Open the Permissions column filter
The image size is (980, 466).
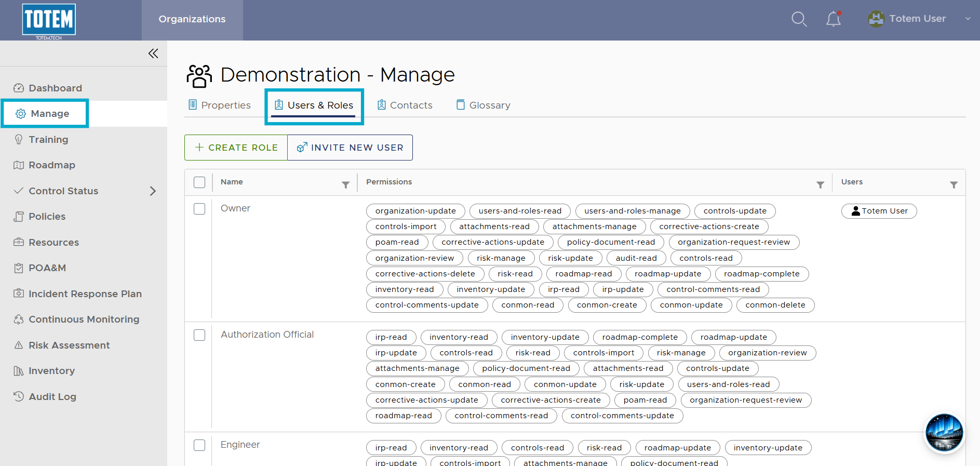point(820,185)
